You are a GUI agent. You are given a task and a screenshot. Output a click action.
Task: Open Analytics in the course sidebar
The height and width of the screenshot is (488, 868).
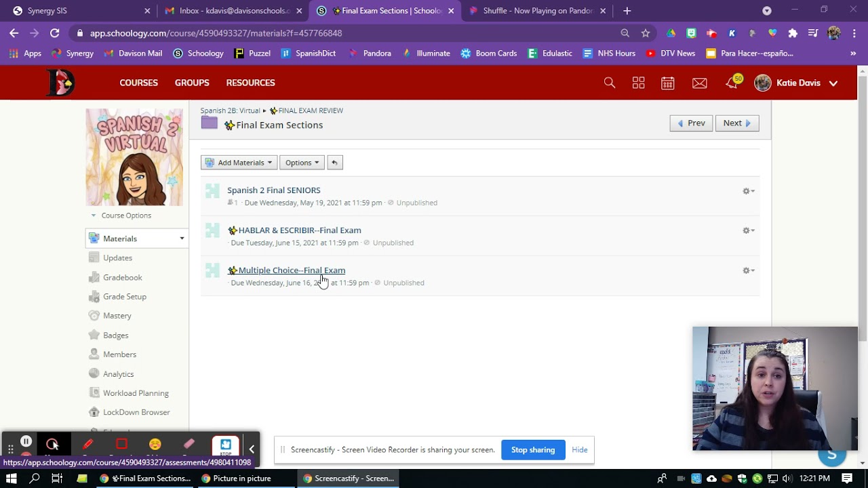pyautogui.click(x=118, y=374)
